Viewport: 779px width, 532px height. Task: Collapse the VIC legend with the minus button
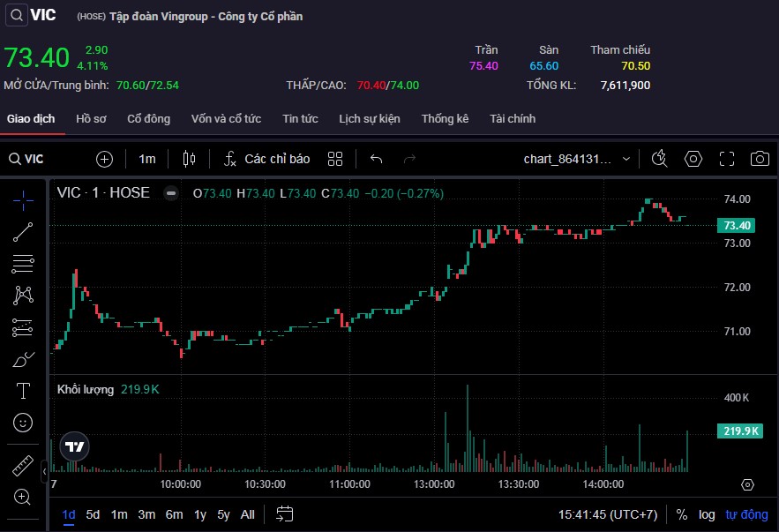click(171, 193)
